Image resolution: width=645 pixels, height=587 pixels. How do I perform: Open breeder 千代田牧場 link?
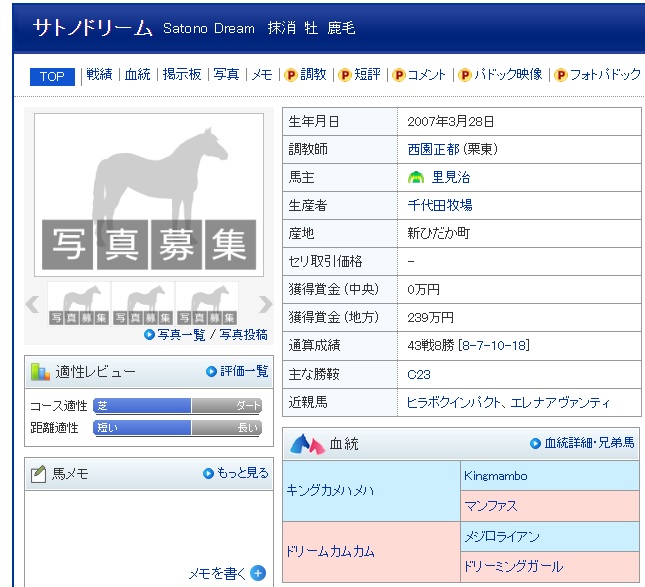point(439,205)
